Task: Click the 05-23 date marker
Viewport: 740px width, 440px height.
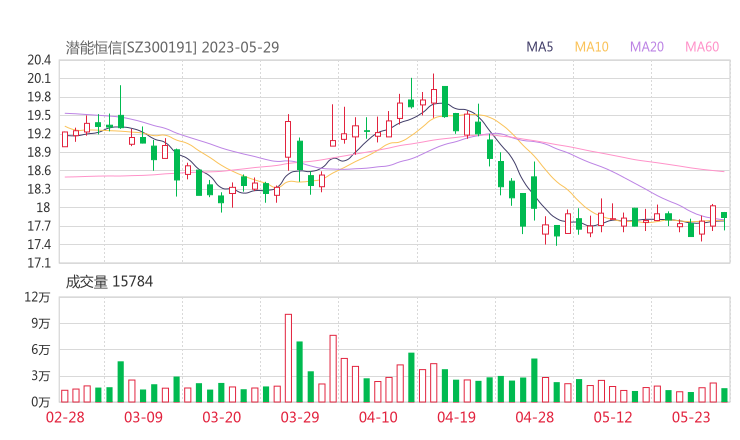Action: coord(690,417)
